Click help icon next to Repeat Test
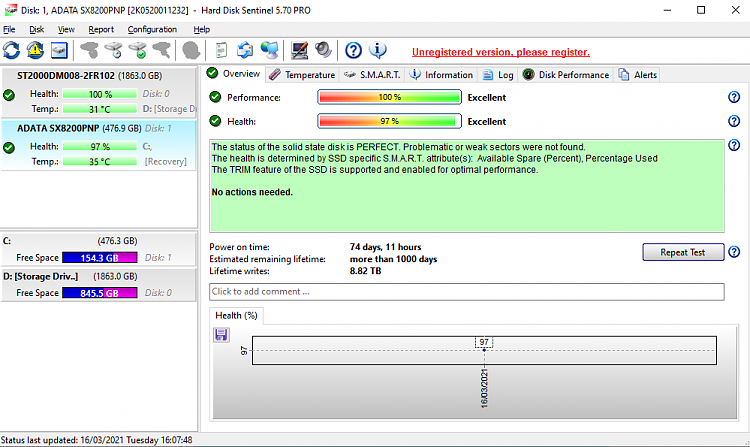This screenshot has width=750, height=447. (x=734, y=252)
